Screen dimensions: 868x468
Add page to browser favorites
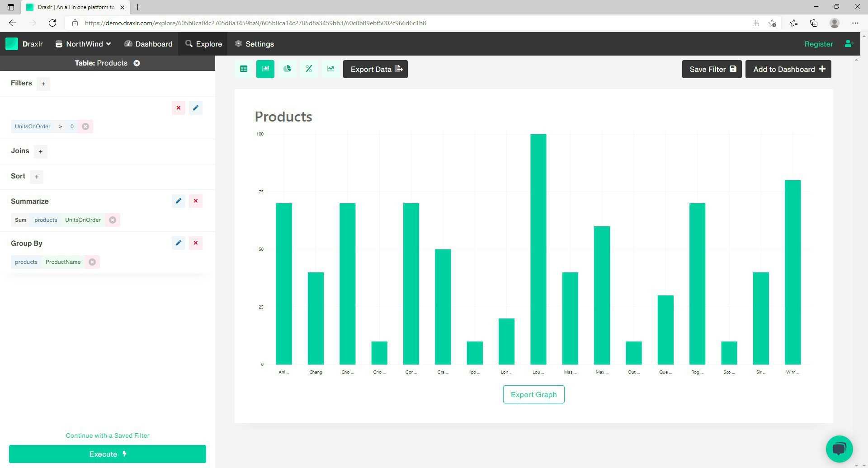772,23
